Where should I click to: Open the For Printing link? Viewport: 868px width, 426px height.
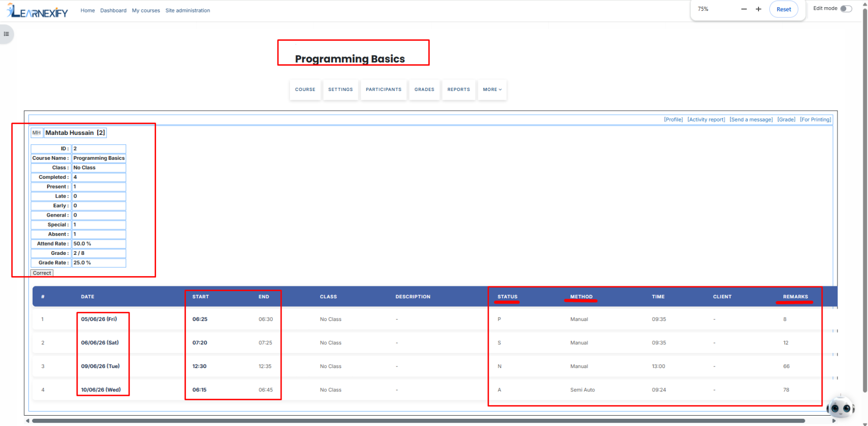tap(815, 119)
